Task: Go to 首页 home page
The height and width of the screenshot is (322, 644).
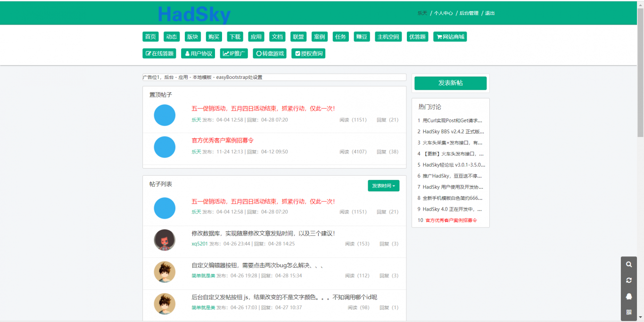Action: tap(150, 37)
